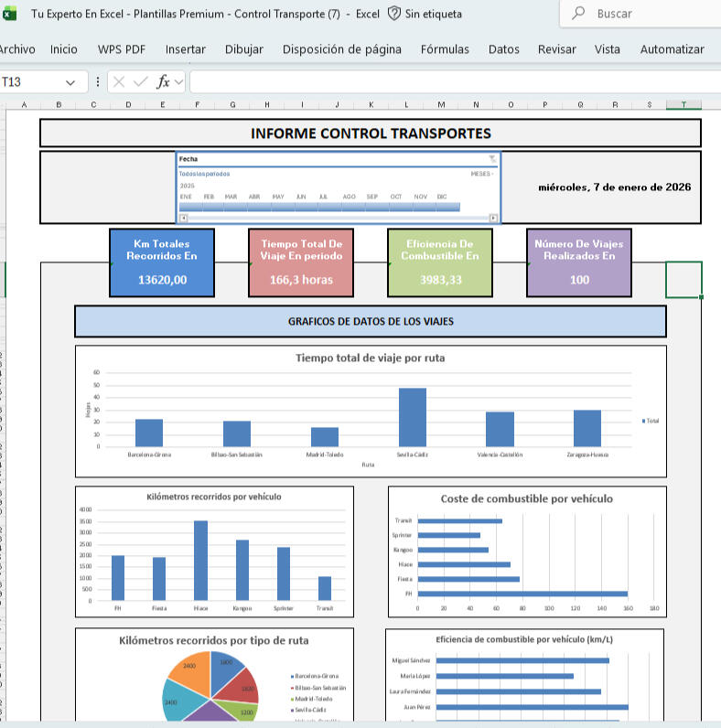Click the insert function fx icon
Image resolution: width=721 pixels, height=728 pixels.
(x=164, y=82)
